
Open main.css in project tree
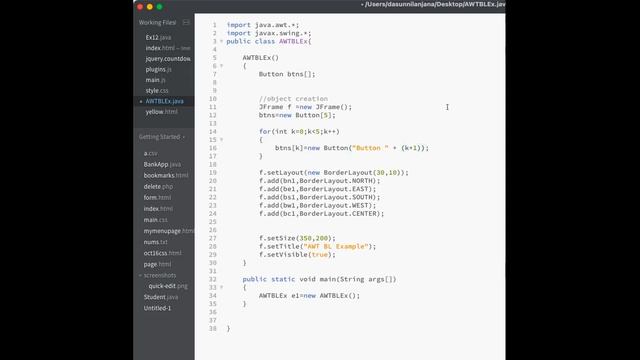[x=155, y=220]
